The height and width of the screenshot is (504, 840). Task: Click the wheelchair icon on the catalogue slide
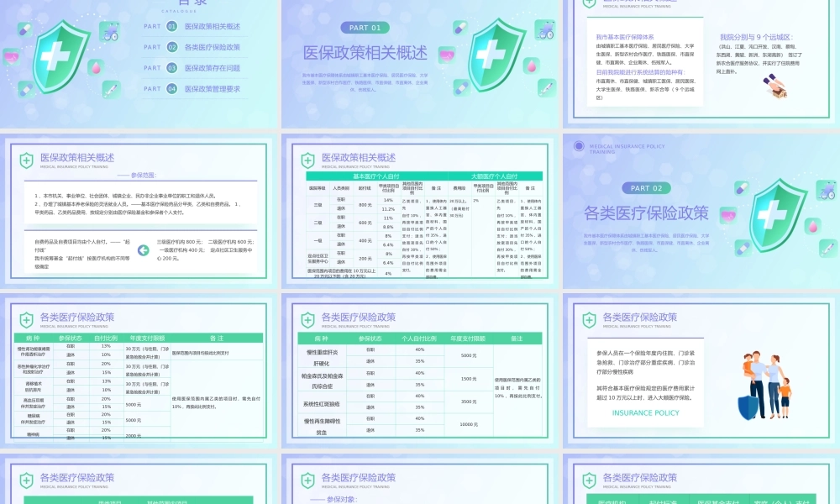(x=110, y=32)
